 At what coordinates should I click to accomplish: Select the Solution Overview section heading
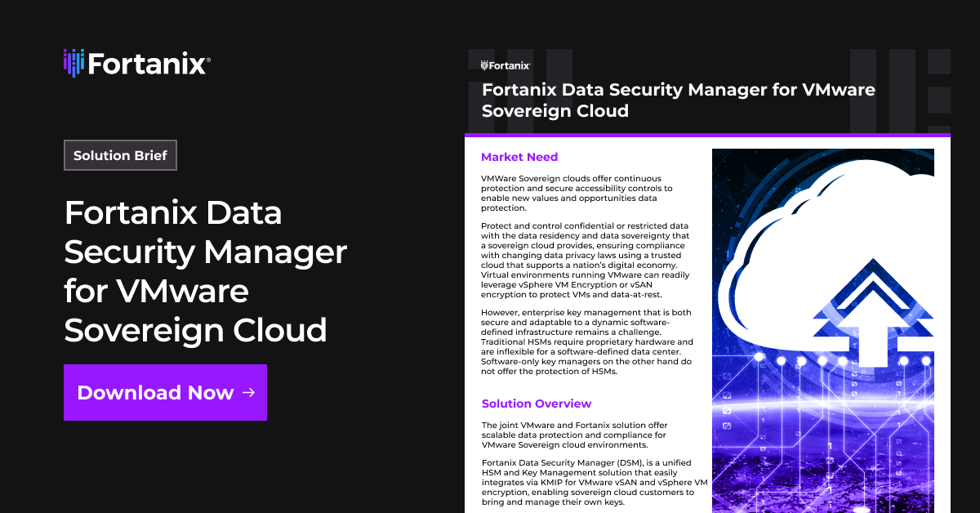point(537,403)
